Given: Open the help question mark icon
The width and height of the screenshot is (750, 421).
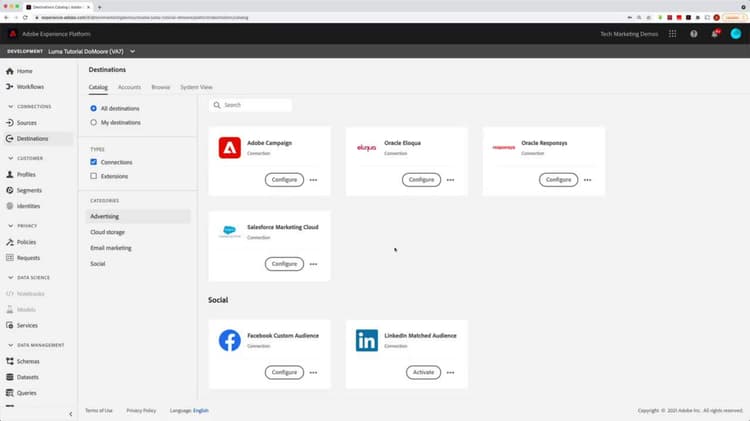Looking at the screenshot, I should pyautogui.click(x=694, y=34).
